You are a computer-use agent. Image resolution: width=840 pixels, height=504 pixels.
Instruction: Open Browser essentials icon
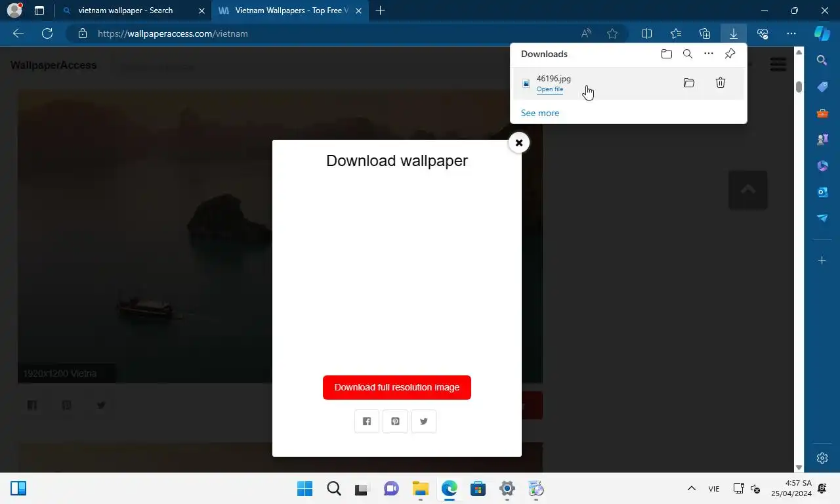762,33
